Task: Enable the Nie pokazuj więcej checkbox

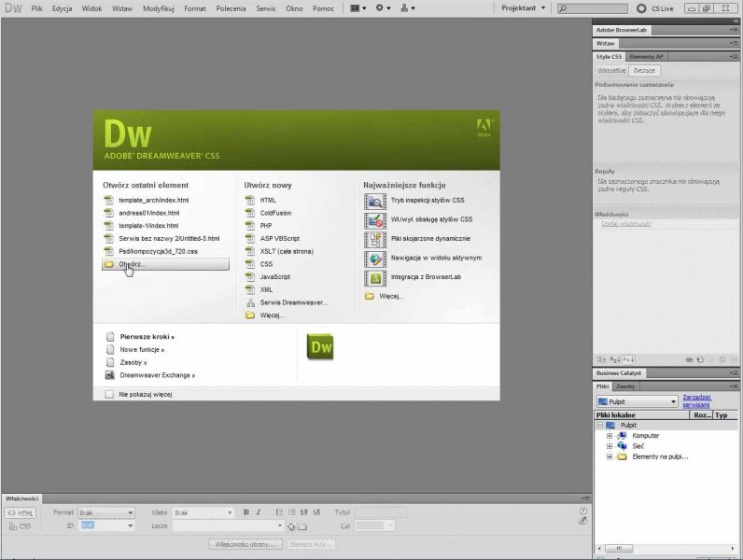Action: pos(110,395)
